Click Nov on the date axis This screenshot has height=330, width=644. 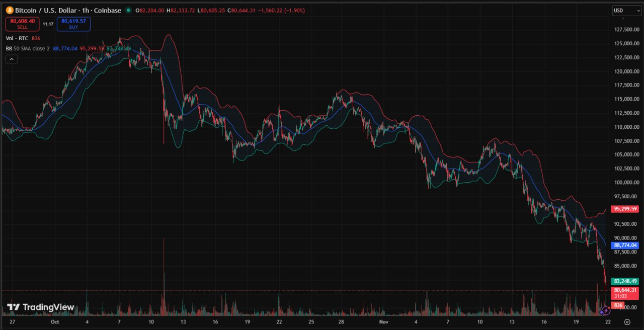coord(383,321)
